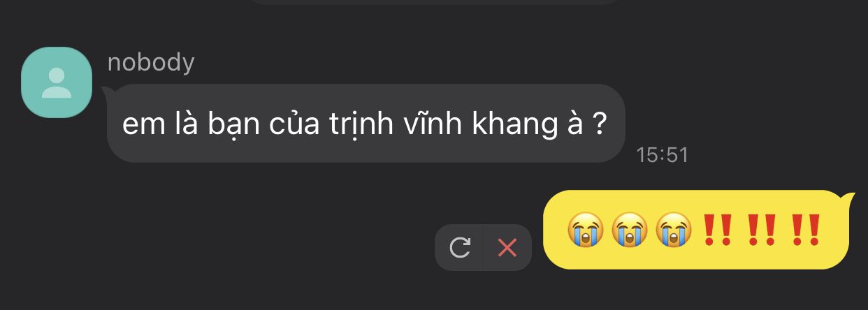Click the tail of the gray bubble
Viewport: 868px width, 310px height.
tap(108, 91)
